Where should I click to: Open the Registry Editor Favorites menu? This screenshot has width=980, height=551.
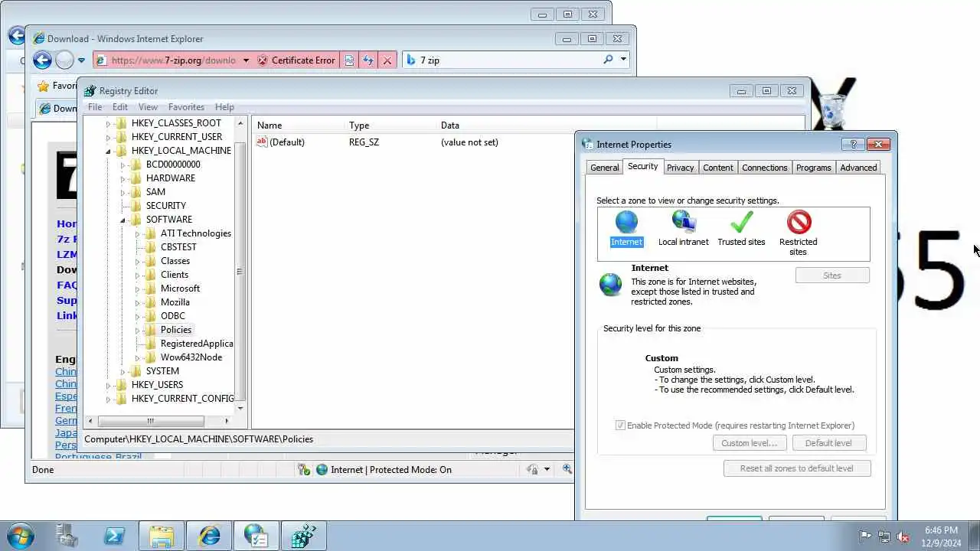186,107
